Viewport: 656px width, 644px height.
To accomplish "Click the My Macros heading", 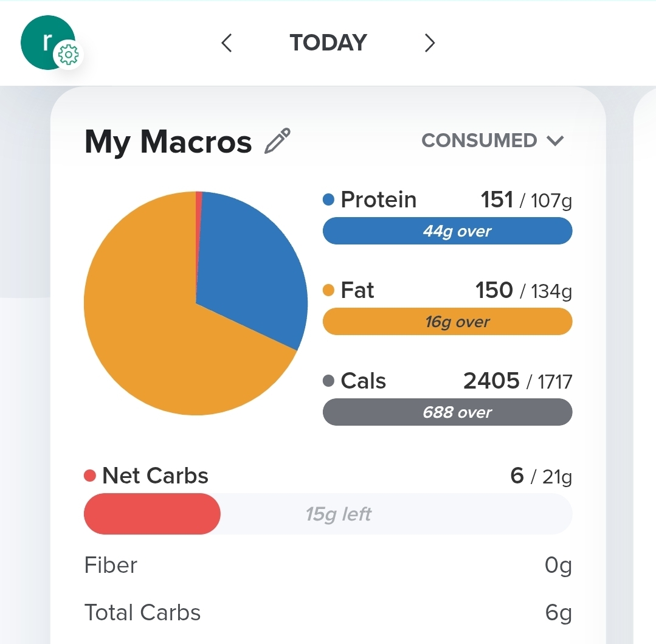I will point(168,142).
